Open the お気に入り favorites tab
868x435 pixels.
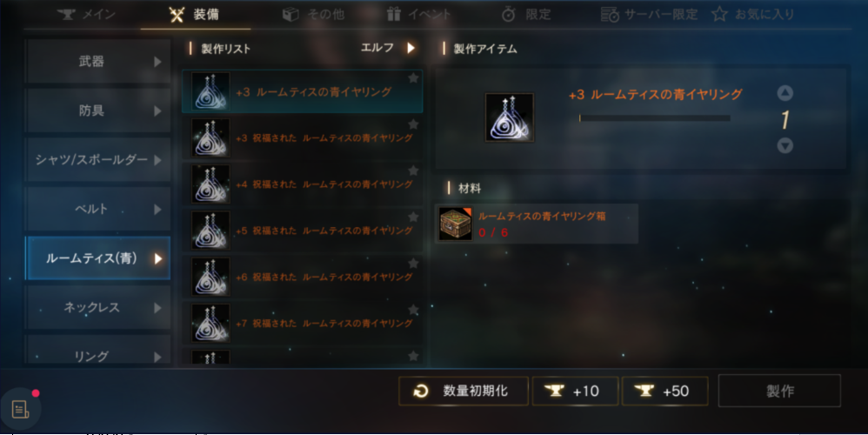click(753, 15)
